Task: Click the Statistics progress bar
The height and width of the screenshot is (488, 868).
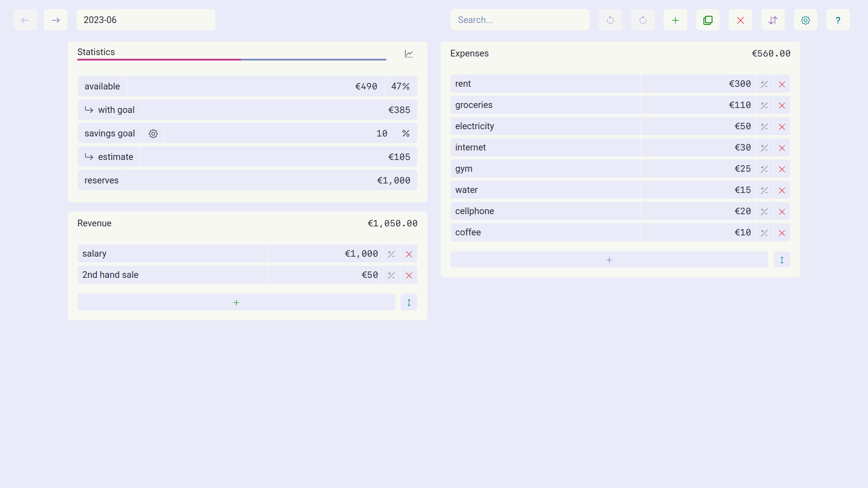Action: [232, 60]
